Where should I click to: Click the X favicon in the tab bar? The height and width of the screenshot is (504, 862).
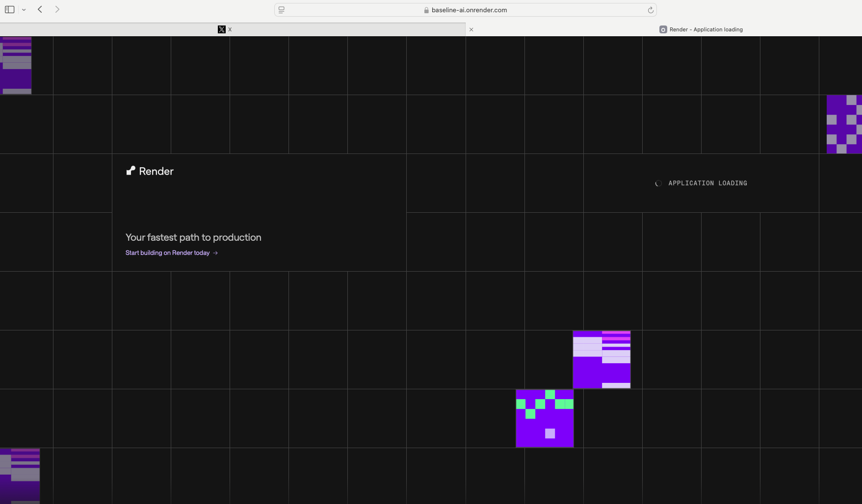click(222, 29)
